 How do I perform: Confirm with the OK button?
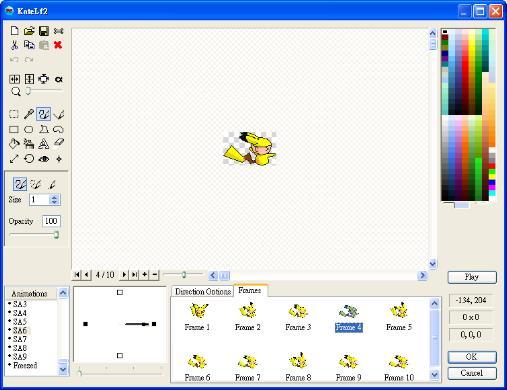point(472,357)
